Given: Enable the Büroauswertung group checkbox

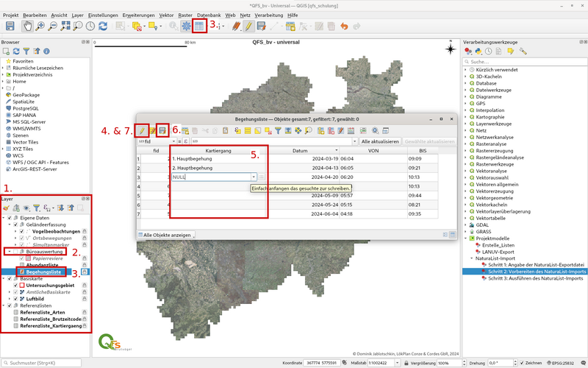Looking at the screenshot, I should click(15, 252).
